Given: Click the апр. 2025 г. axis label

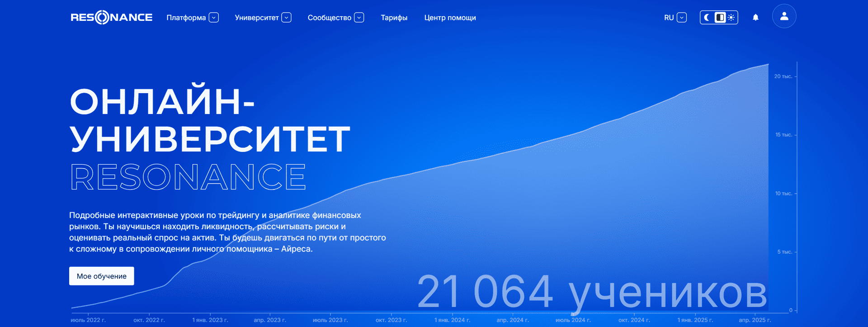Looking at the screenshot, I should [x=755, y=320].
